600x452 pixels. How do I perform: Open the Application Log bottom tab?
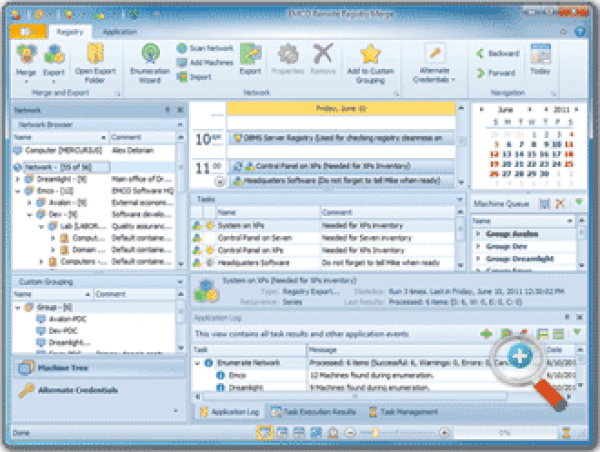click(x=230, y=412)
